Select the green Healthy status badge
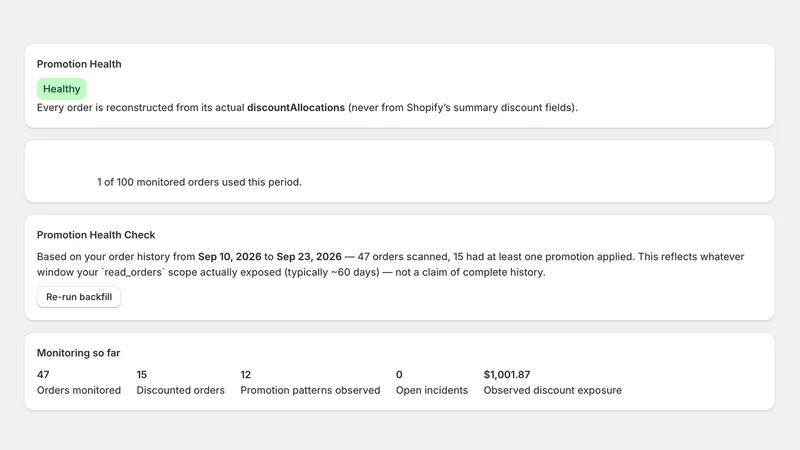This screenshot has width=800, height=450. 62,89
